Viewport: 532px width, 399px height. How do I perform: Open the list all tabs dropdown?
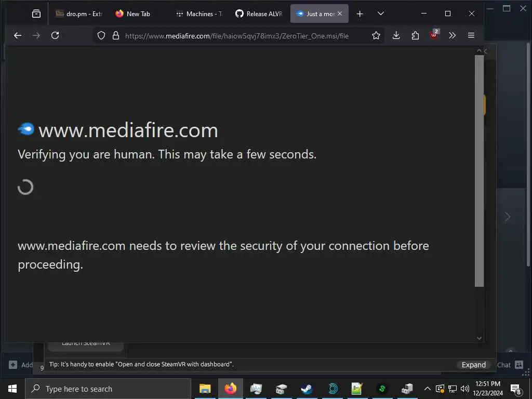pyautogui.click(x=381, y=14)
